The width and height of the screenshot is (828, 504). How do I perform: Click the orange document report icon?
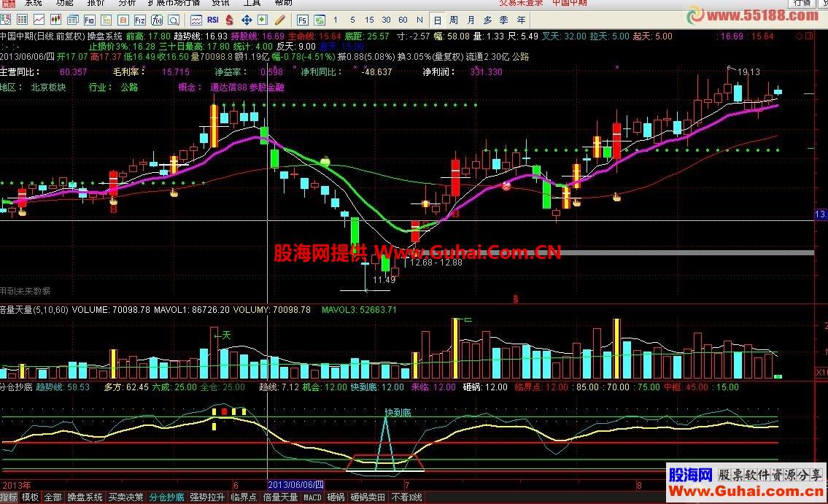coord(123,20)
